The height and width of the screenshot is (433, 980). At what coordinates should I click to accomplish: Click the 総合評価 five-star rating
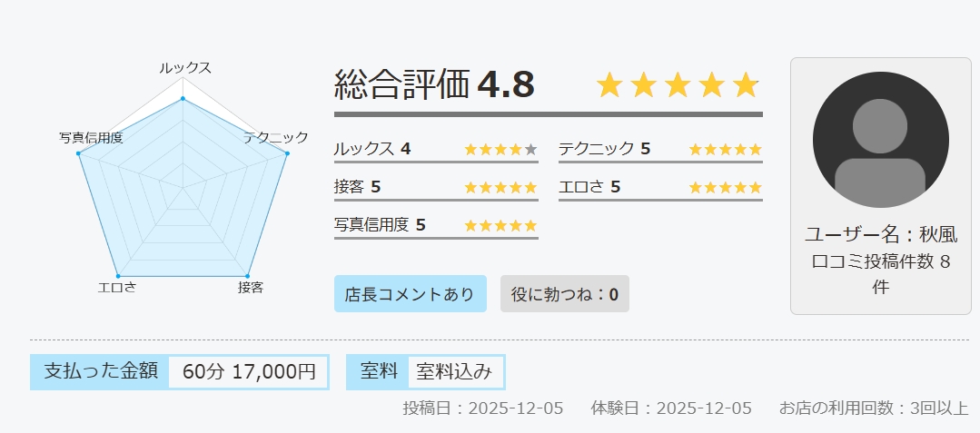pos(677,85)
